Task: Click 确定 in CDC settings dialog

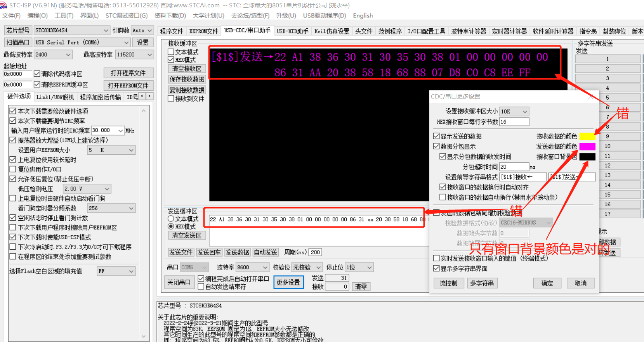Action: (547, 283)
